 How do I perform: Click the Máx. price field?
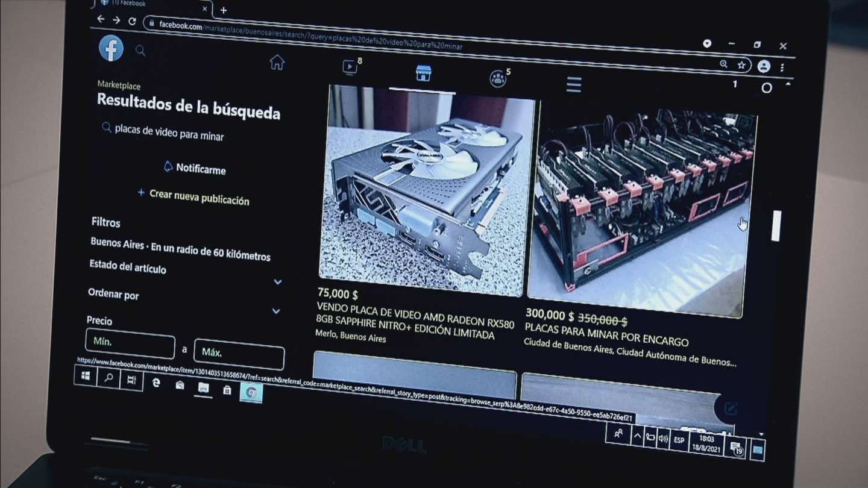[x=239, y=354]
